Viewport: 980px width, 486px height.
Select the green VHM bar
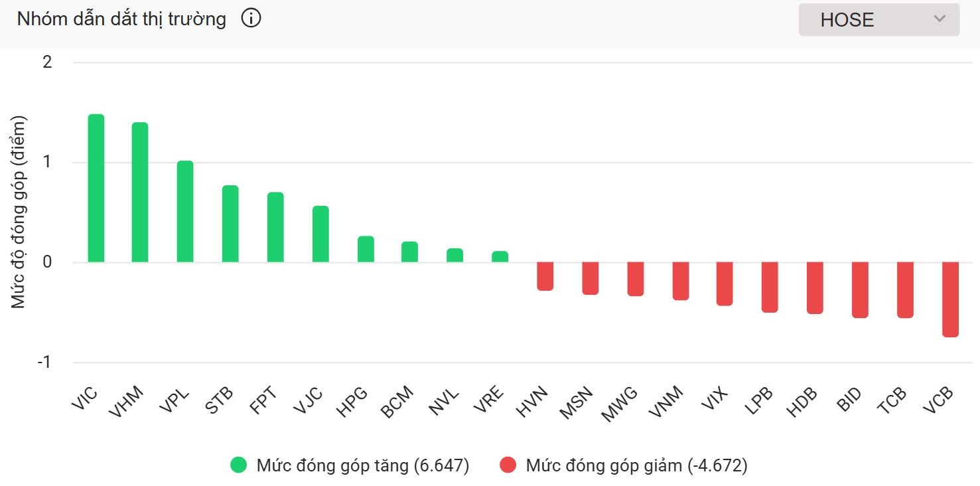(140, 193)
